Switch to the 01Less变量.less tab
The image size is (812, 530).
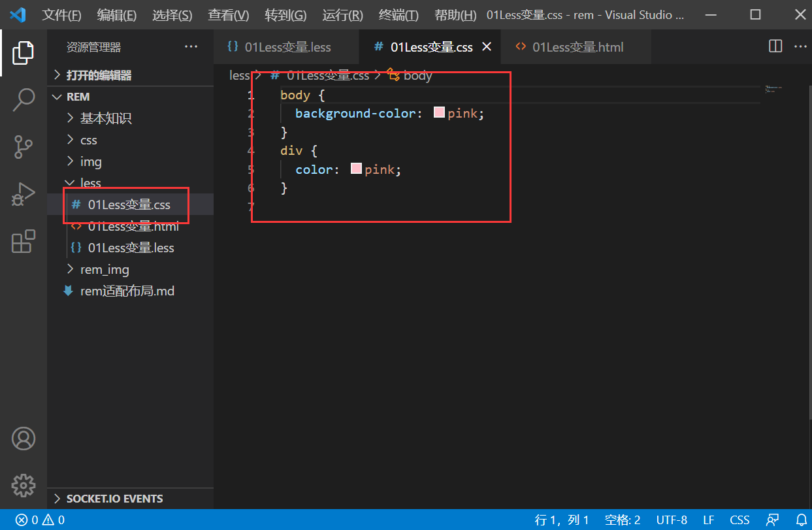287,47
